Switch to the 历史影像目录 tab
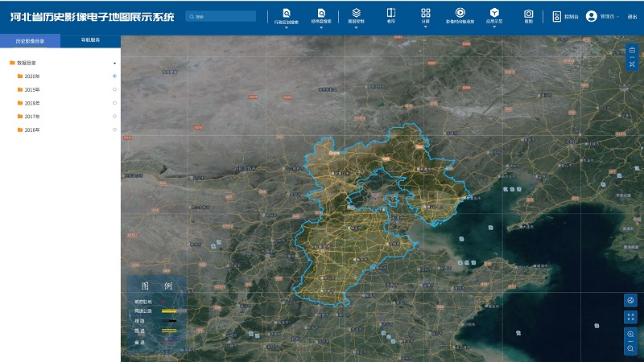Screen dimensions: 644x362 point(30,39)
